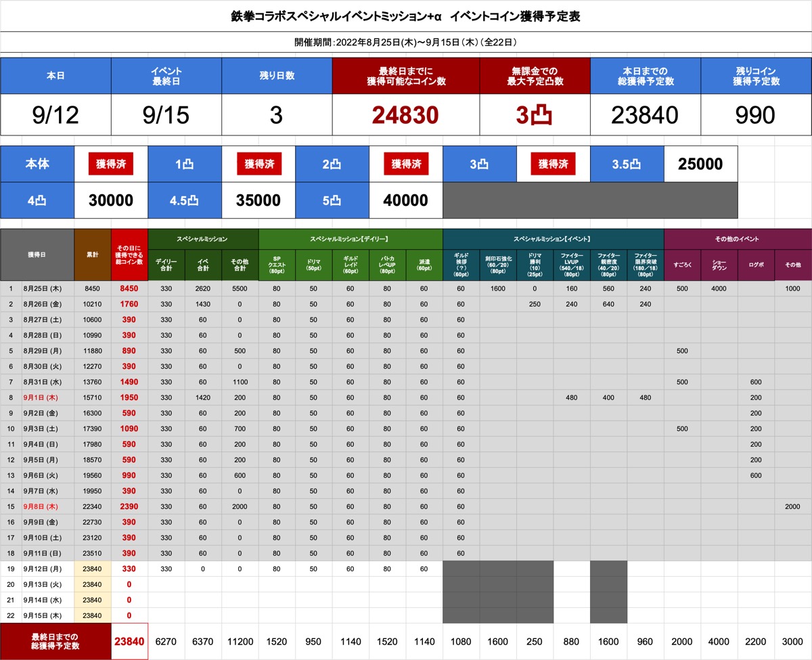Click the 獲得済 badge next to 本体
The image size is (812, 660).
pyautogui.click(x=110, y=164)
